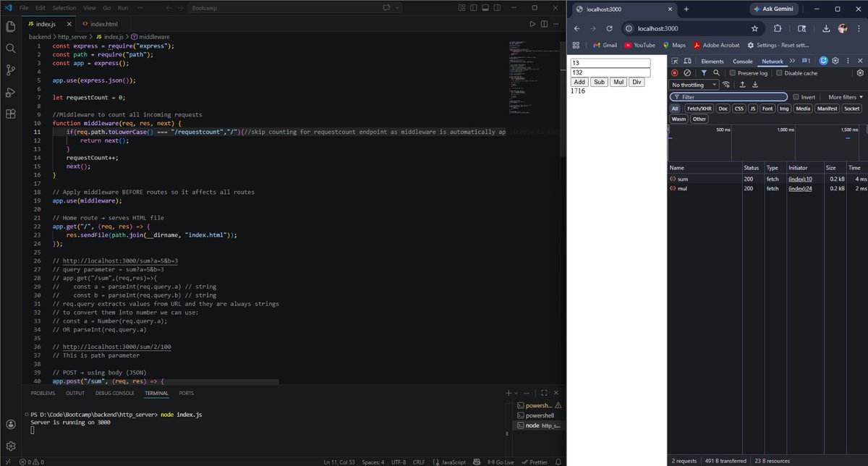Import HAR file with upload arrow
This screenshot has height=466, width=868.
(x=742, y=85)
